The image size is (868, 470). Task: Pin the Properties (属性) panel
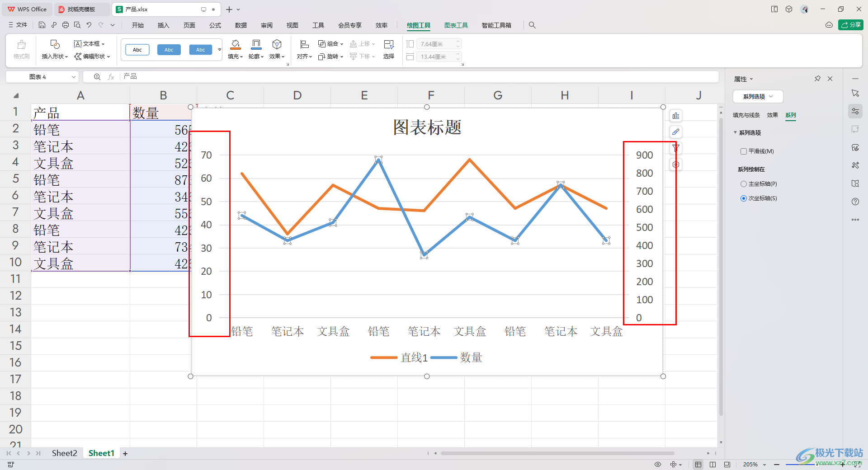tap(817, 79)
